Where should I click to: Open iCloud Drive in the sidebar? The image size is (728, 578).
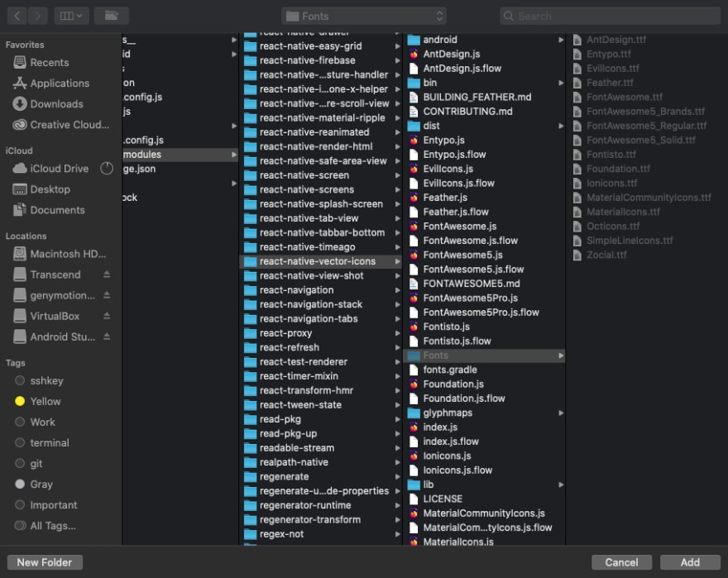pos(59,169)
